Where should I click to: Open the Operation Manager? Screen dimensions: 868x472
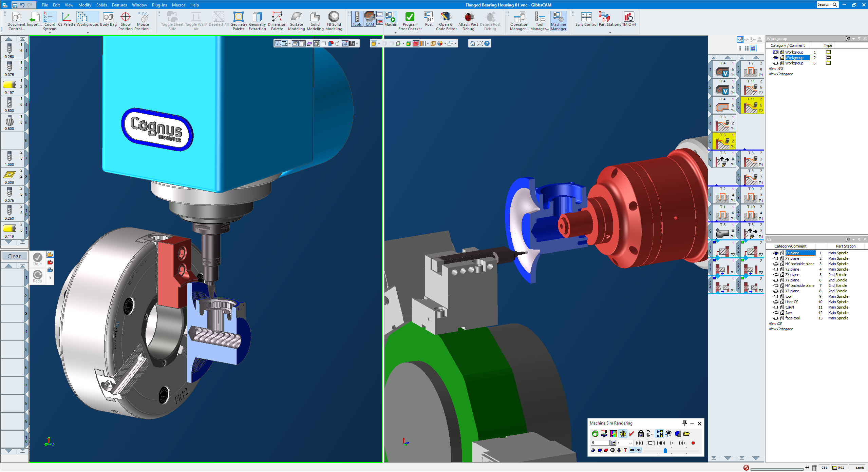click(x=519, y=21)
